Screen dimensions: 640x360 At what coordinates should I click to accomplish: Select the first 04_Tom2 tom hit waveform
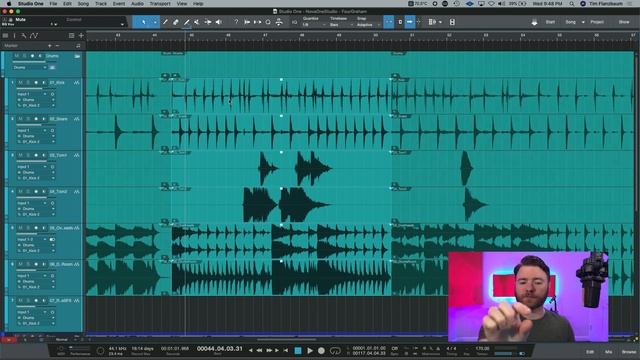click(260, 204)
